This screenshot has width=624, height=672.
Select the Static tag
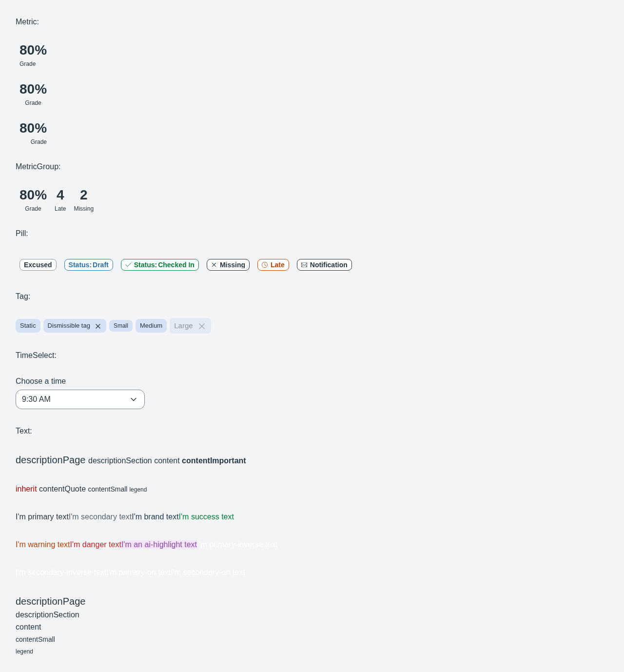click(28, 326)
